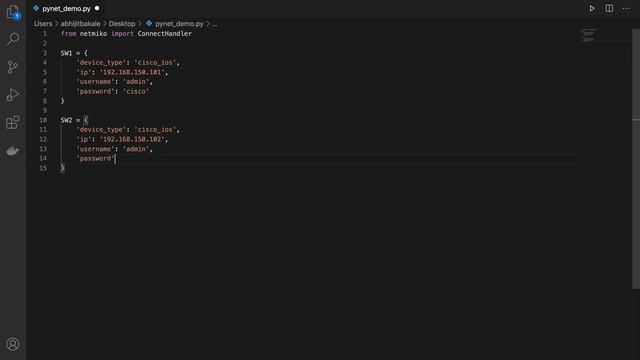This screenshot has height=360, width=640.
Task: Click 'password' key on line 14
Action: click(96, 158)
